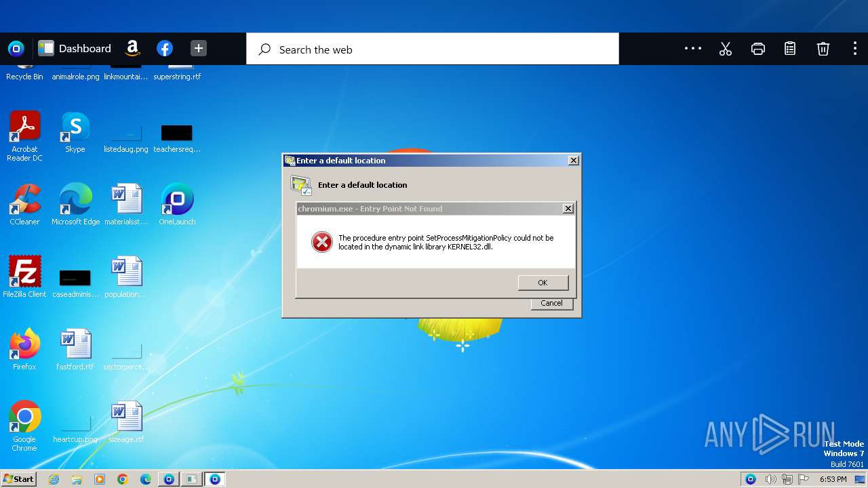868x488 pixels.
Task: Open the Action Center flag icon
Action: 803,479
